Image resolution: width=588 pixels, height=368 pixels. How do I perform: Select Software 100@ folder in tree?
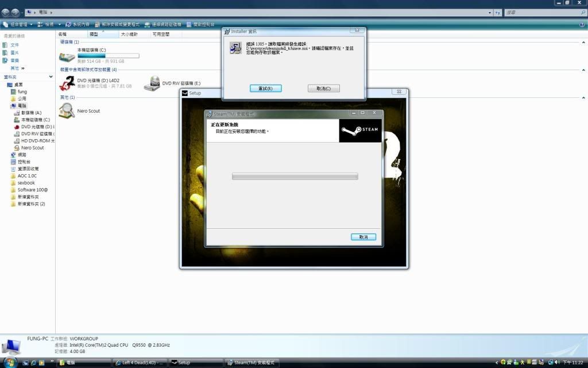[x=29, y=190]
